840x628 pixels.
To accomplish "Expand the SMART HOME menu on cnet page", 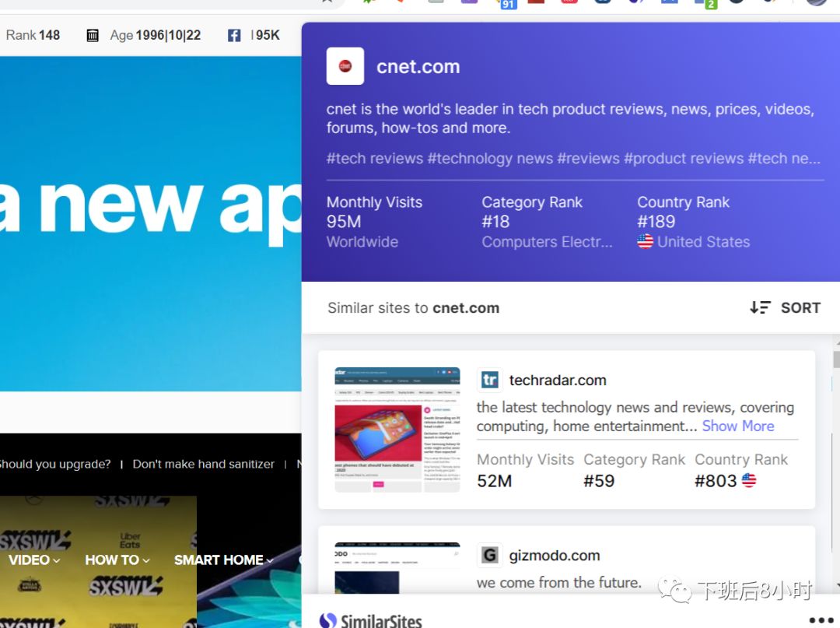I will (224, 560).
